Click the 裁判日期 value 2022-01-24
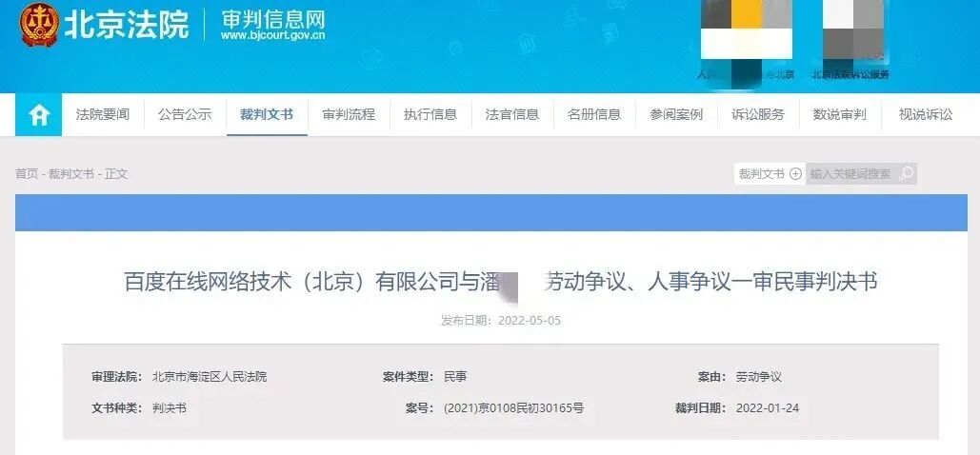Screen dimensions: 980x455 (768, 408)
